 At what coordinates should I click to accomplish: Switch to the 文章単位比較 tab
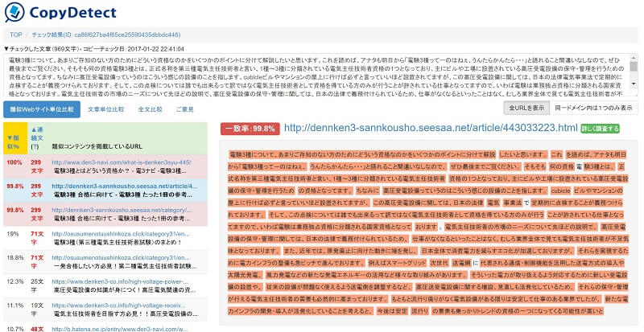(106, 109)
